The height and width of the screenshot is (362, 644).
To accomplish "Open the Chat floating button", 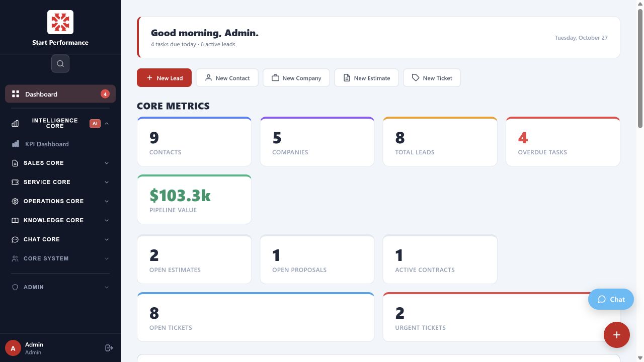I will [x=611, y=299].
